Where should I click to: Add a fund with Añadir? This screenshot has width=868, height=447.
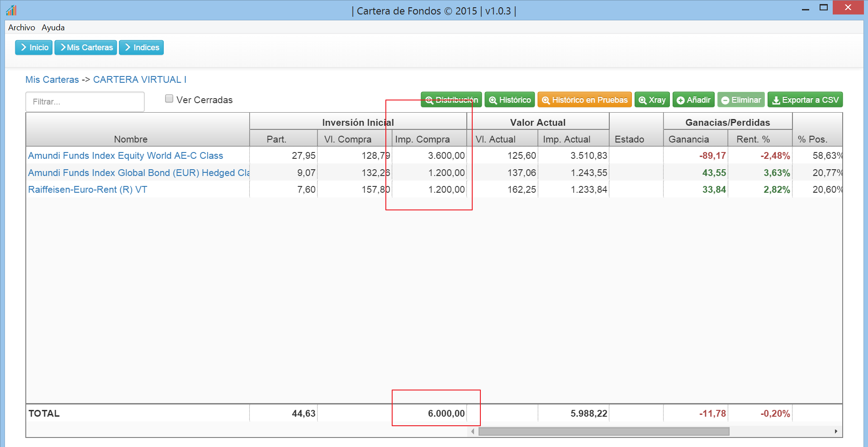tap(693, 100)
